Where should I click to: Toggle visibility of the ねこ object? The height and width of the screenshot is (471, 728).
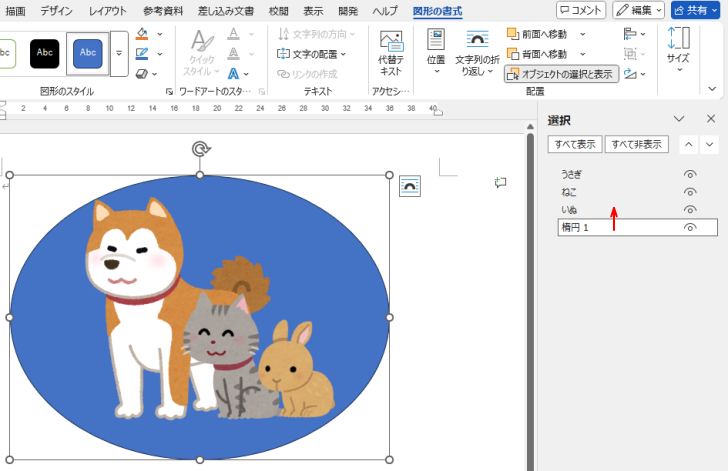(689, 191)
